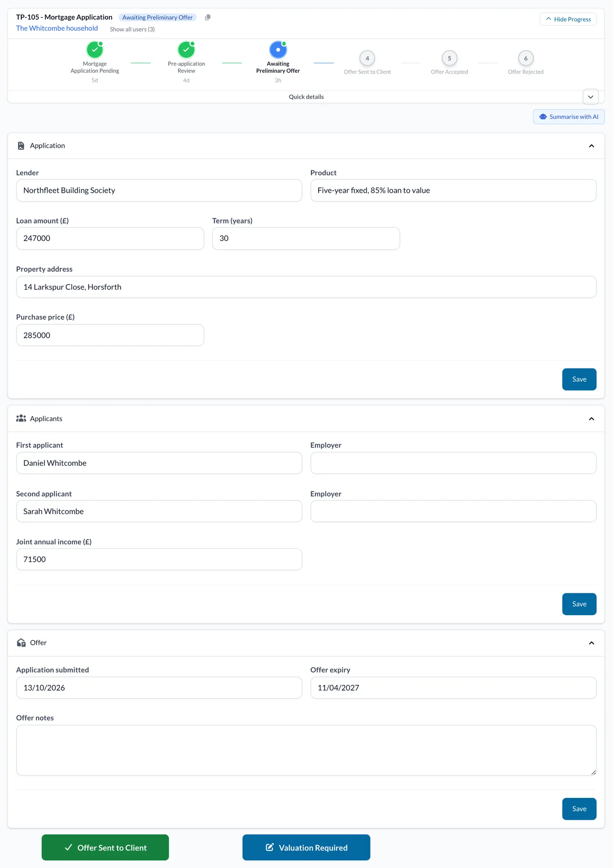Click the Application section document icon
The image size is (613, 868).
click(x=21, y=146)
